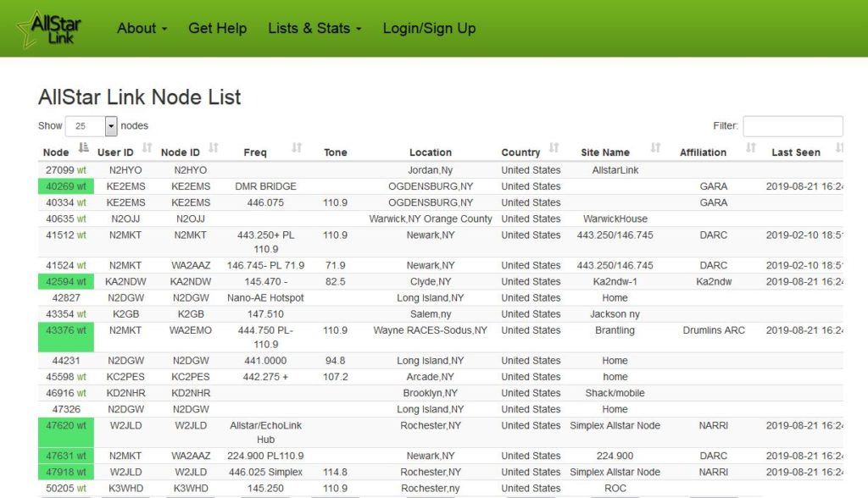
Task: Click the Brantling site name
Action: [x=615, y=329]
